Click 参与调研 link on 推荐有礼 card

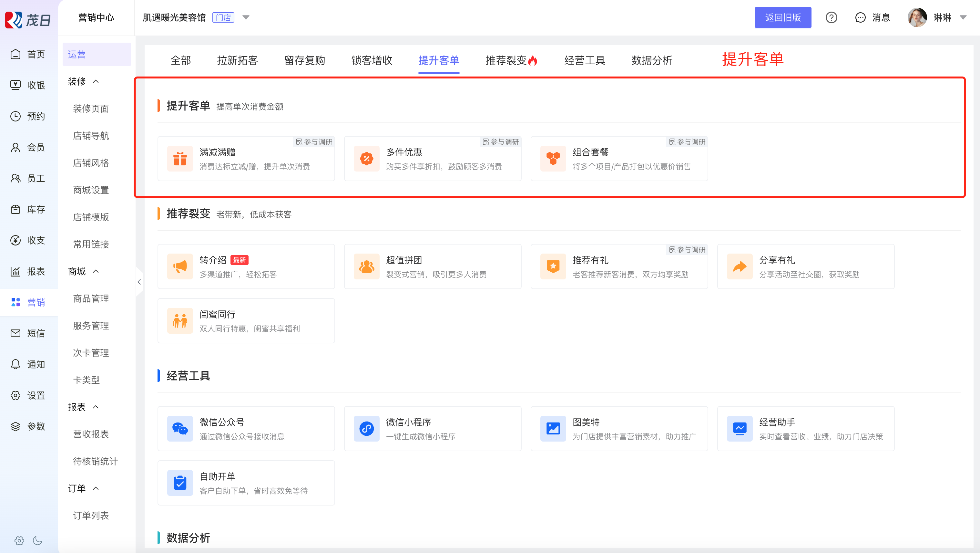click(x=688, y=250)
